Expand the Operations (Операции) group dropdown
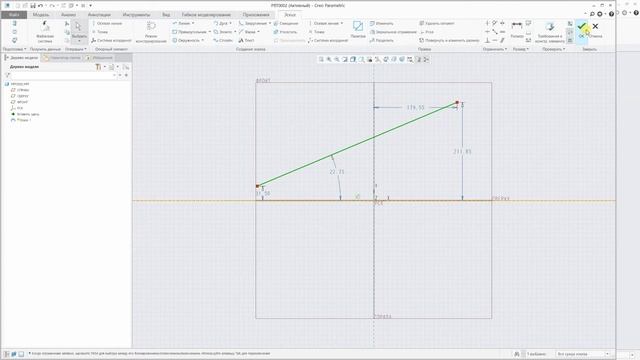640x360 pixels. (x=76, y=49)
